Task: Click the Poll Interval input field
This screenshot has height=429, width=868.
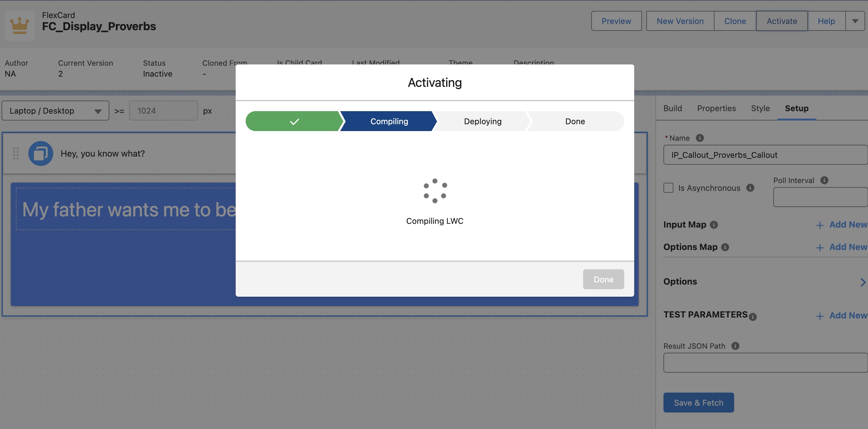Action: click(820, 197)
